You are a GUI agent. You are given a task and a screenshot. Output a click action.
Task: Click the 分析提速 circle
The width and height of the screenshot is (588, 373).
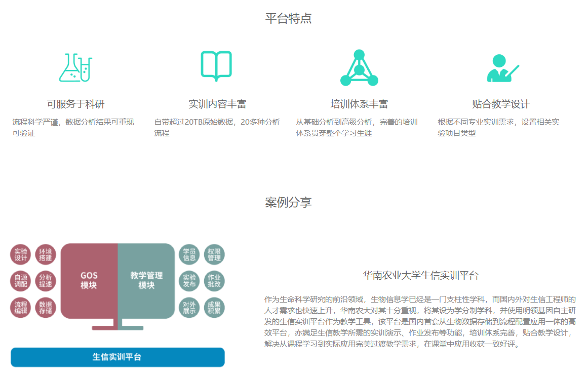(46, 281)
